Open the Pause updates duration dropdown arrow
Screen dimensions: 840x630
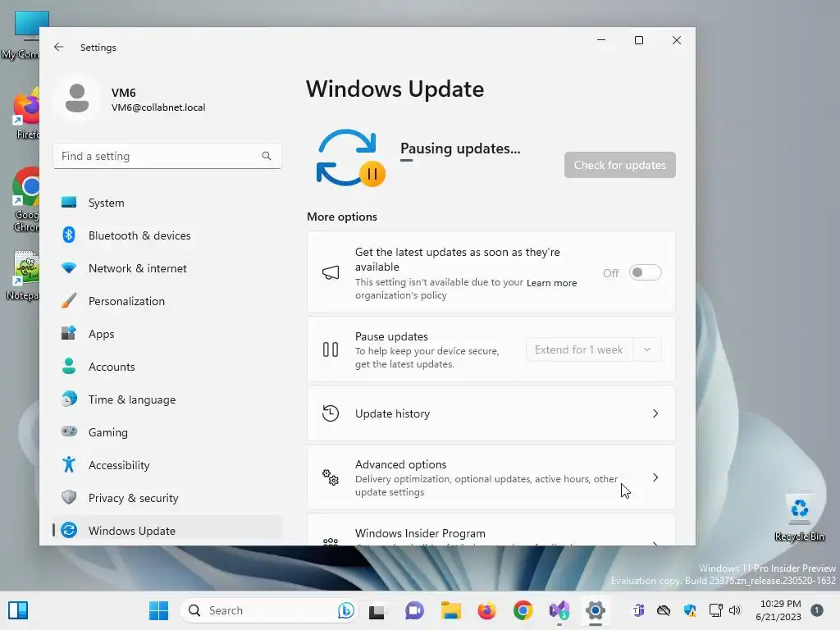(647, 349)
